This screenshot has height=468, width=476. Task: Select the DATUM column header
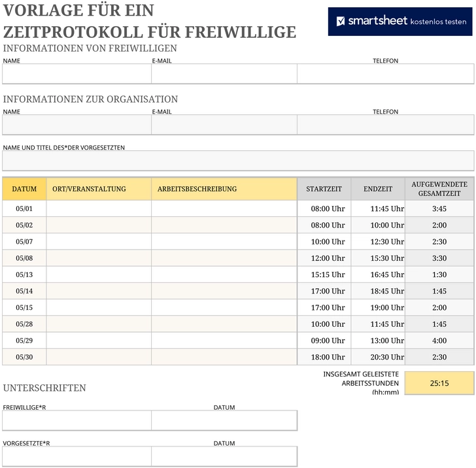tap(24, 189)
